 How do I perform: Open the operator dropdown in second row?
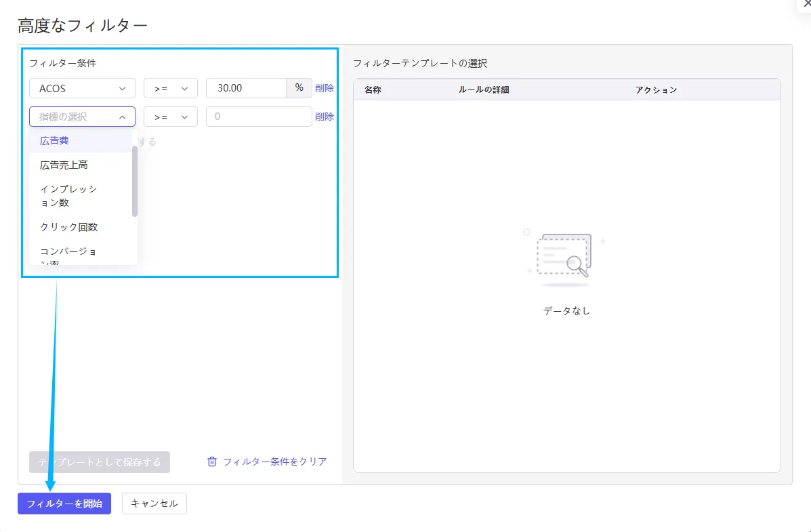tap(171, 117)
